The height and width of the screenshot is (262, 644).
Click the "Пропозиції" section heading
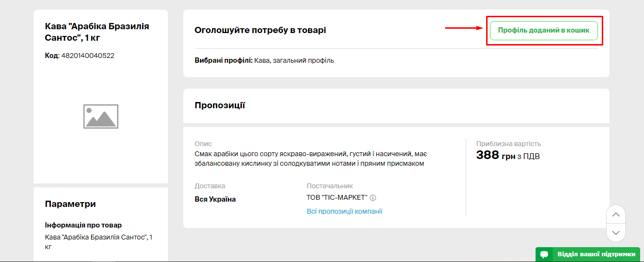[x=220, y=105]
